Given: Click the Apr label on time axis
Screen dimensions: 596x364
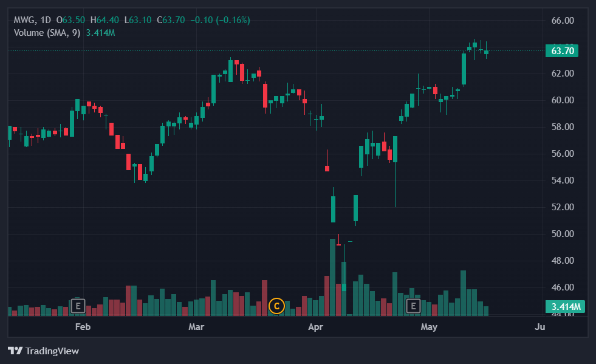Looking at the screenshot, I should click(315, 327).
